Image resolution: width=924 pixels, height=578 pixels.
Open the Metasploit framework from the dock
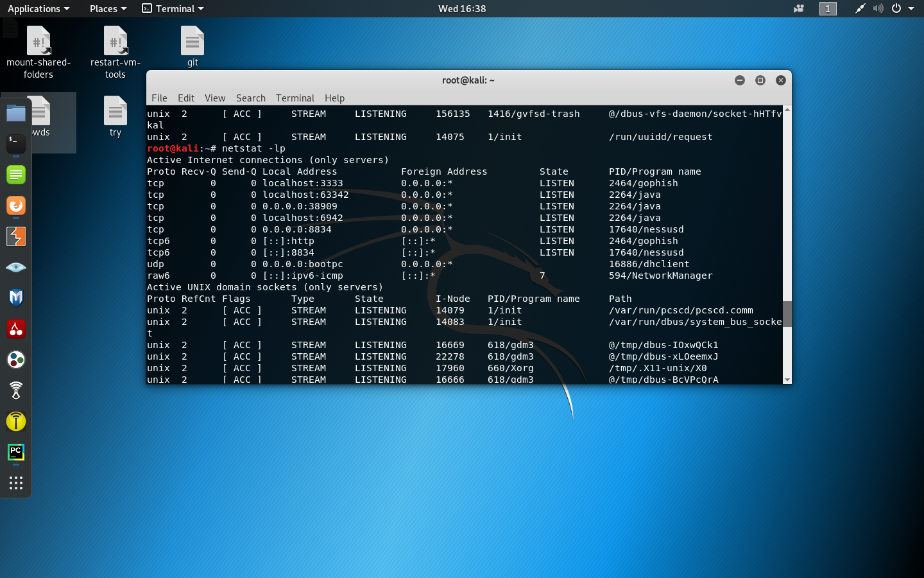click(x=15, y=297)
